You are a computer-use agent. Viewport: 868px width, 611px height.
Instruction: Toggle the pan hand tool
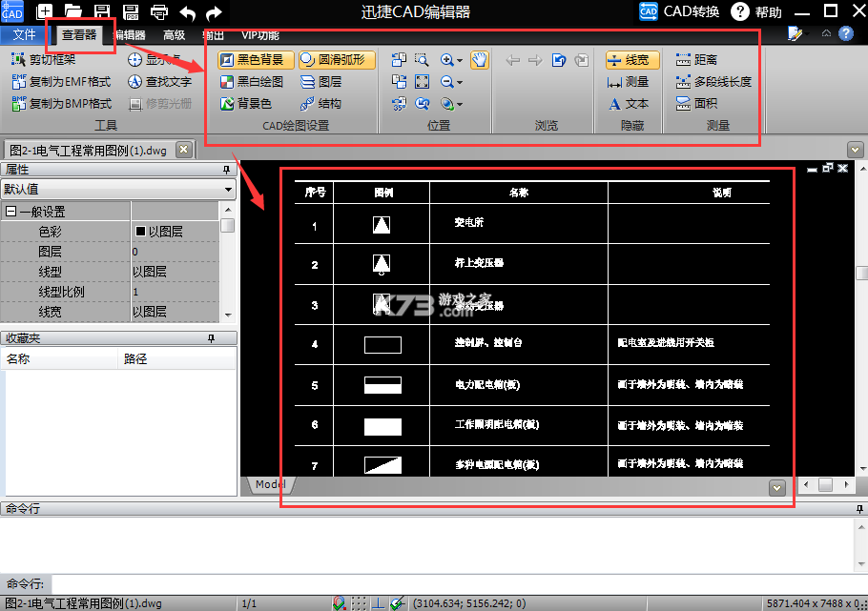[480, 60]
